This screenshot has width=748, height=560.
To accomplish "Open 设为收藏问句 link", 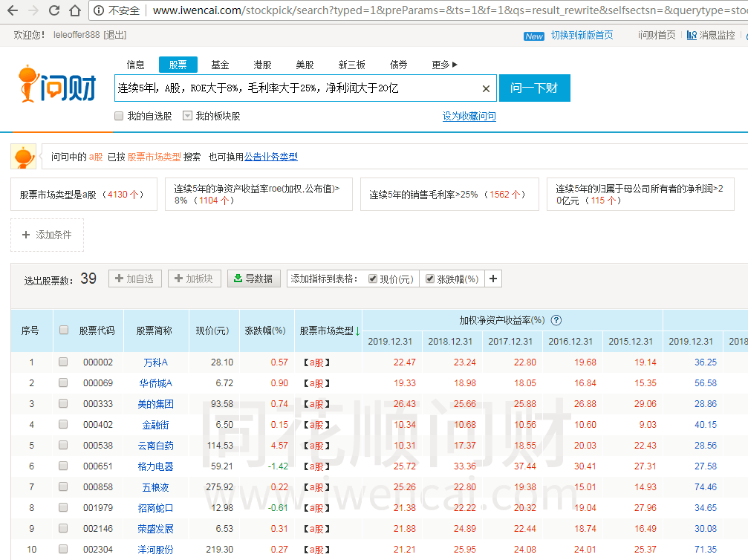I will 469,116.
